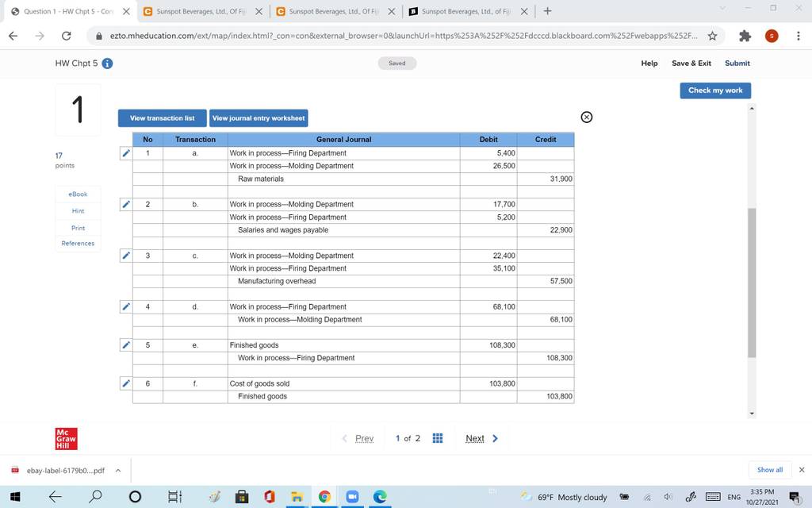This screenshot has height=508, width=812.
Task: Click scrollbar down arrow
Action: pos(752,413)
